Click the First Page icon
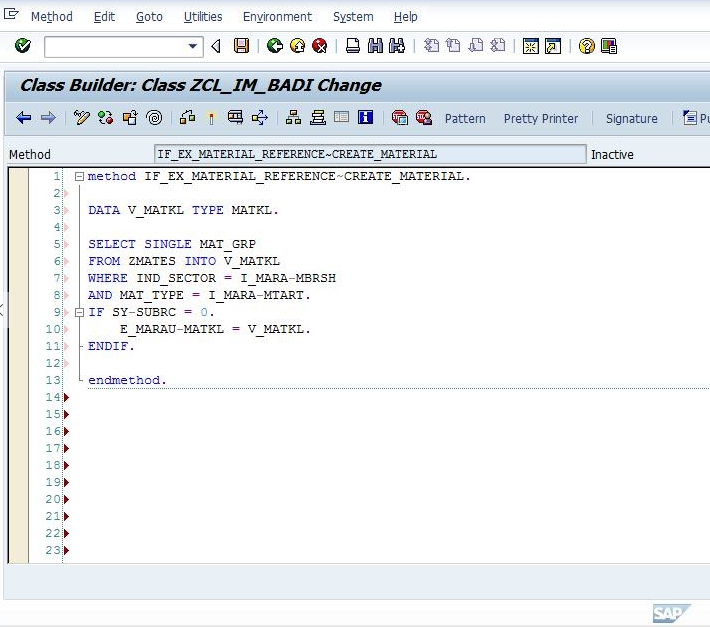Screen dimensions: 710x627 coord(431,46)
